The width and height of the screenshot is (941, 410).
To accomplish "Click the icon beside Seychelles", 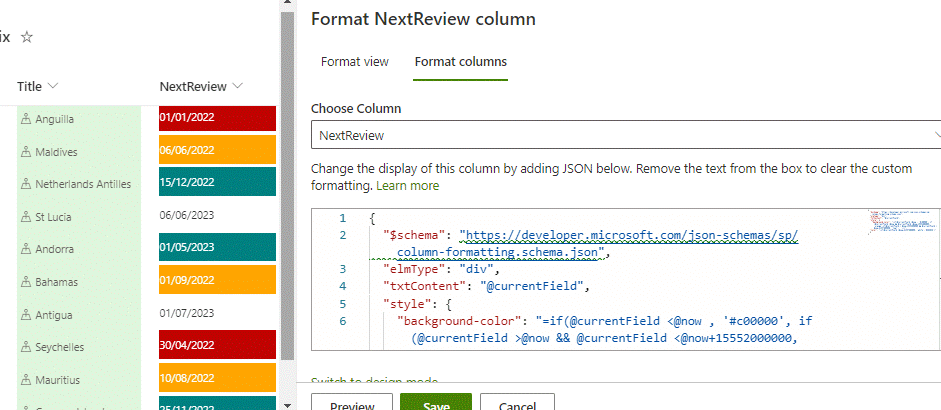I will (26, 347).
